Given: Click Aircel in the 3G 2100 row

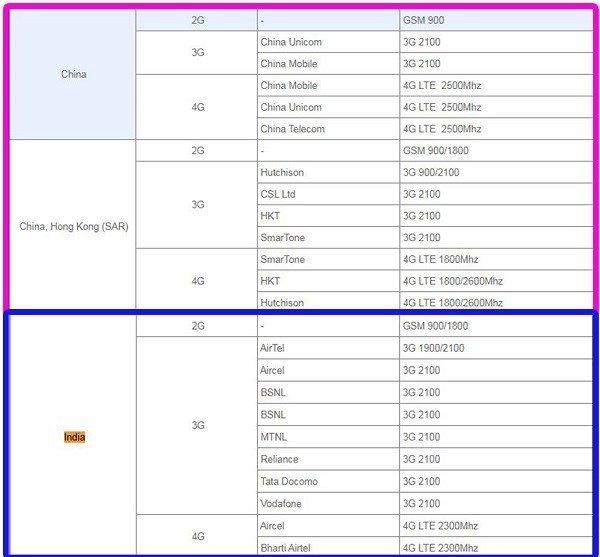Looking at the screenshot, I should (328, 370).
